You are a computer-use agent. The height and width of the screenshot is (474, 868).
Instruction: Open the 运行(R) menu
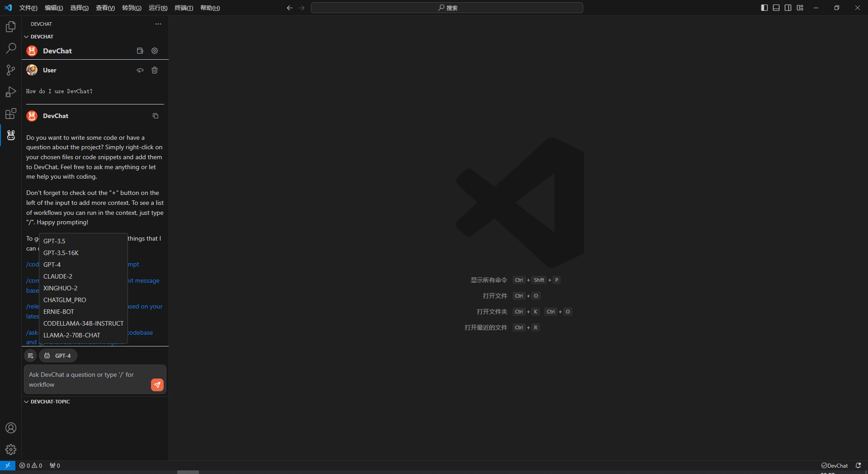[x=158, y=8]
